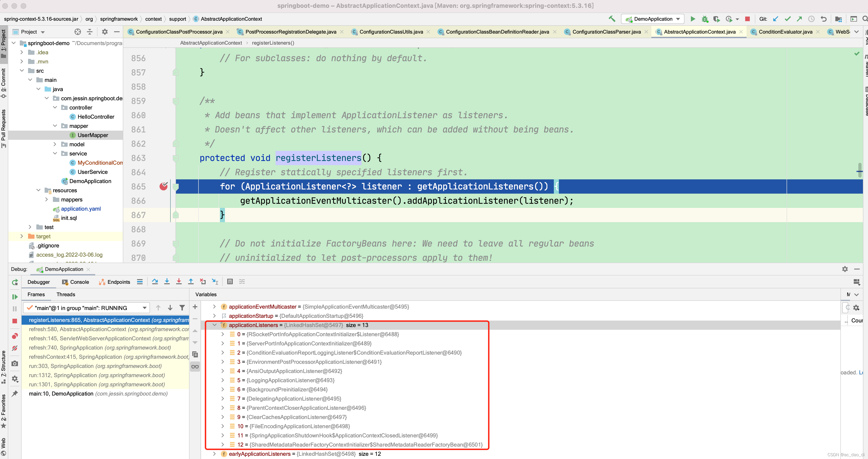Expand the earlyApplicationListeners variable
868x459 pixels.
click(x=214, y=454)
